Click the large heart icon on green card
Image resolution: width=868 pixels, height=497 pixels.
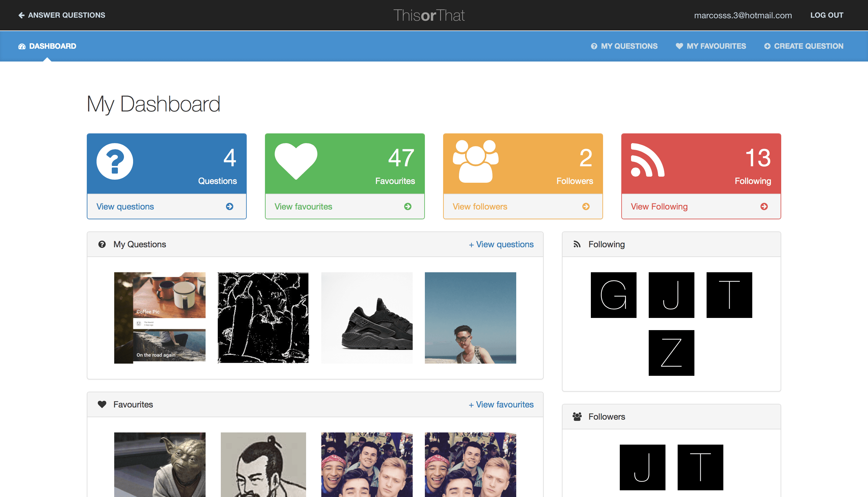tap(296, 161)
